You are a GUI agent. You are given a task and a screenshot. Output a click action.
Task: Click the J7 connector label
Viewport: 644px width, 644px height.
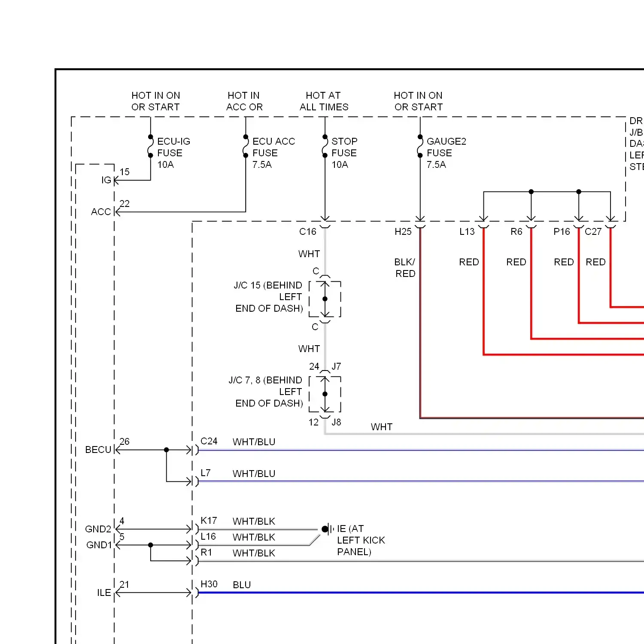(x=336, y=366)
